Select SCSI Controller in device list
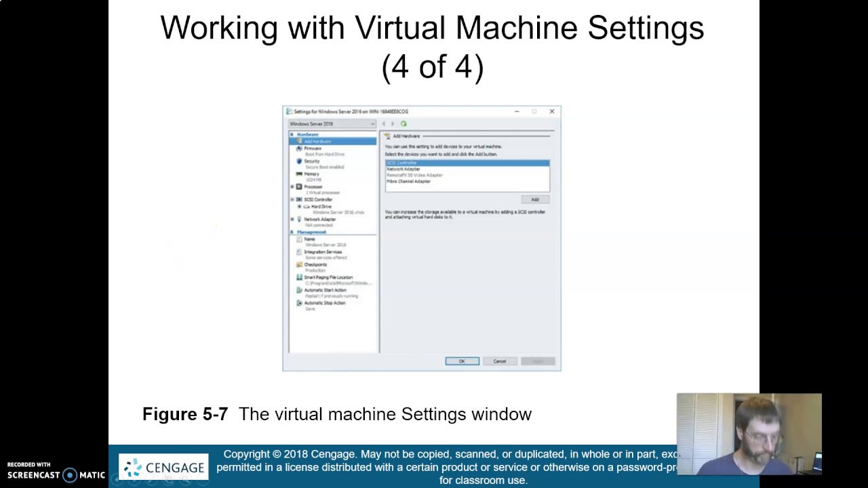This screenshot has width=868, height=488. tap(467, 163)
